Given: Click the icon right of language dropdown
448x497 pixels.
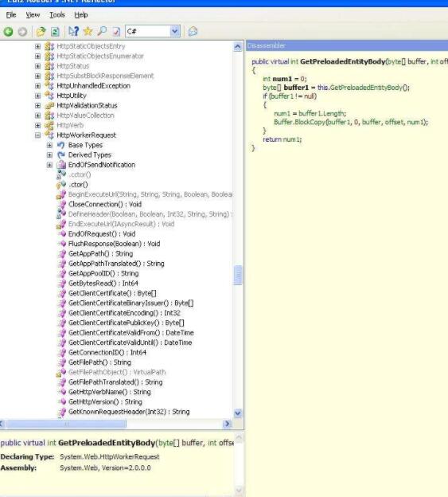Looking at the screenshot, I should click(x=193, y=31).
